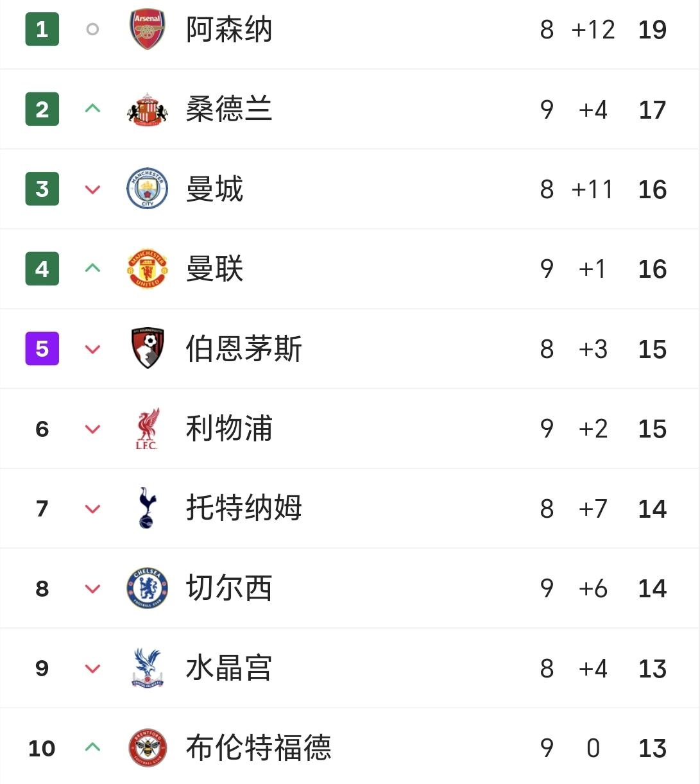700x784 pixels.
Task: Click the unchanged circle indicator beside 阿森纳
Action: (92, 30)
